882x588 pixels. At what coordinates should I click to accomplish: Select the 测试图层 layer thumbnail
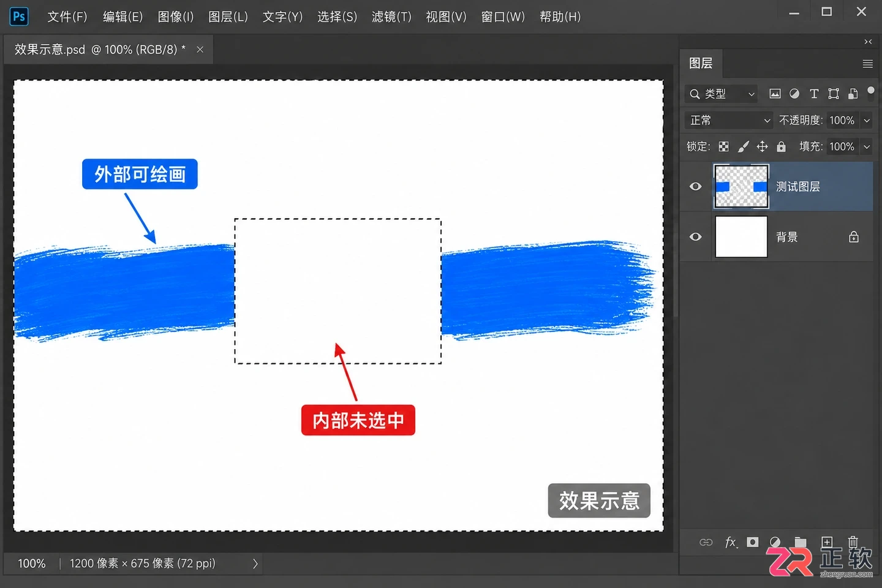[x=741, y=186]
